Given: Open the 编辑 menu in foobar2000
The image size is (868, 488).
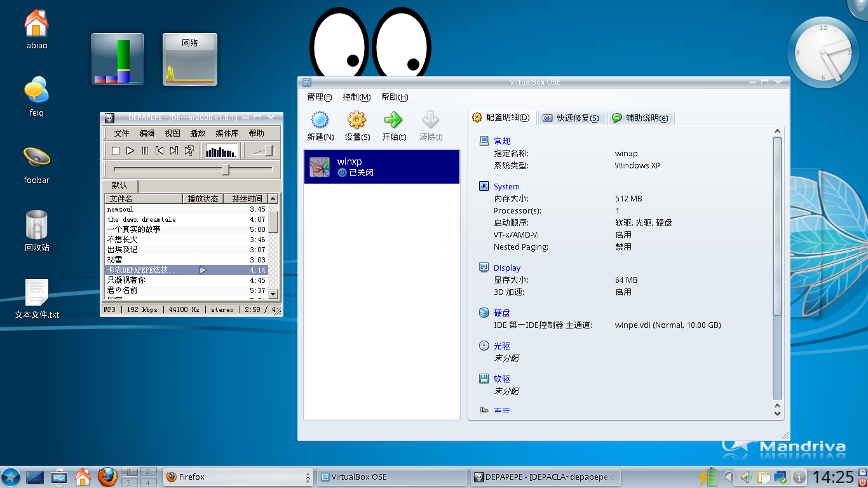Looking at the screenshot, I should [147, 133].
